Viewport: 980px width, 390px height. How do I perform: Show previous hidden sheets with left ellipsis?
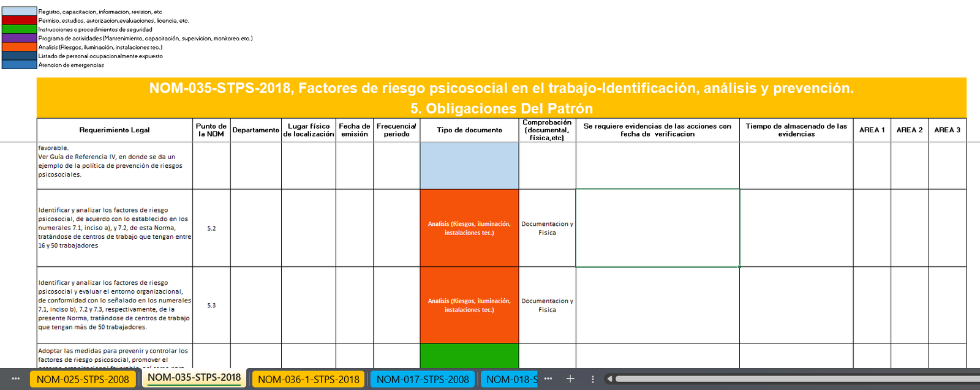click(16, 379)
